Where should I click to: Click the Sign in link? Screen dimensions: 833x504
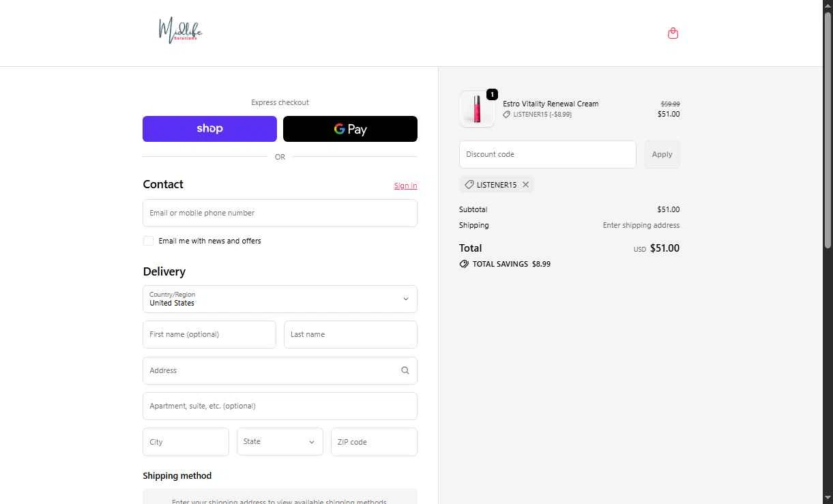pyautogui.click(x=405, y=186)
